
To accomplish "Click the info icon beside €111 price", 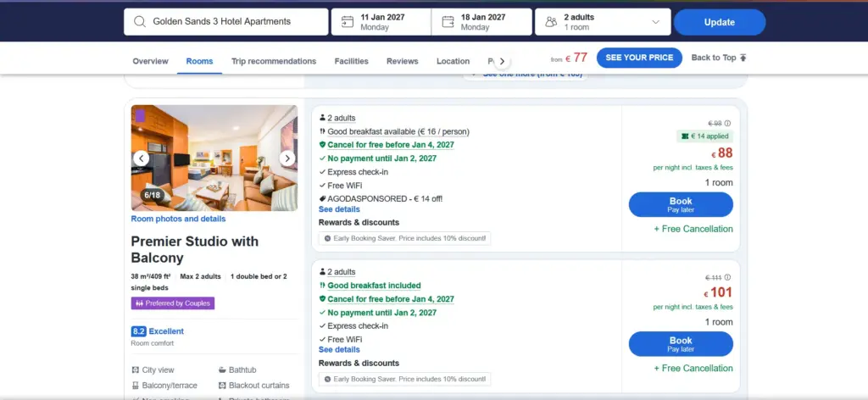I will coord(728,278).
